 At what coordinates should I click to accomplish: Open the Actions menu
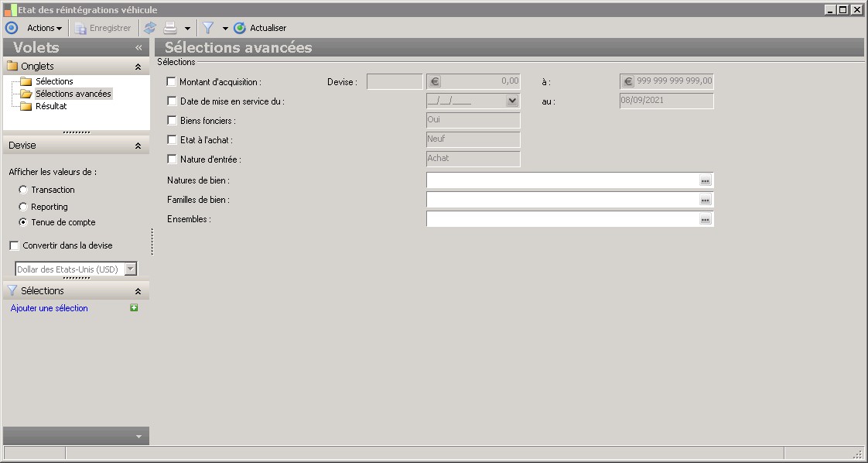click(x=44, y=28)
